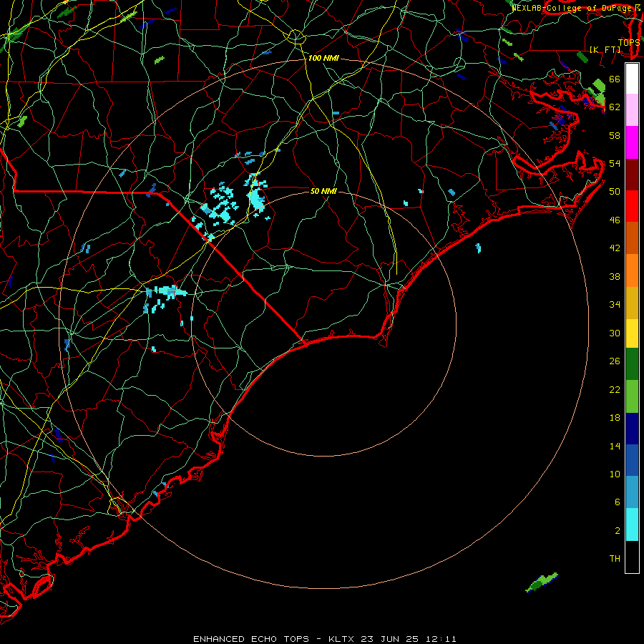Viewport: 644px width, 644px height.
Task: Pick the bright orange legend swatch
Action: [632, 270]
